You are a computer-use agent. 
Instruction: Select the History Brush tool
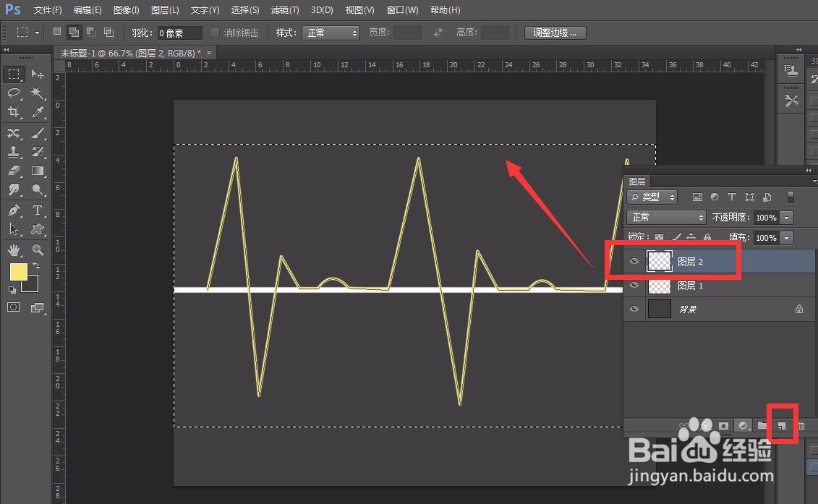[38, 152]
